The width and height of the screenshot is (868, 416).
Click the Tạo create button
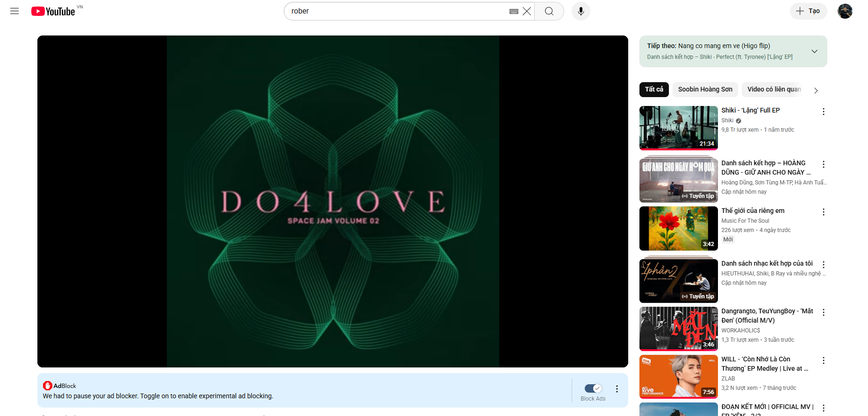(808, 11)
